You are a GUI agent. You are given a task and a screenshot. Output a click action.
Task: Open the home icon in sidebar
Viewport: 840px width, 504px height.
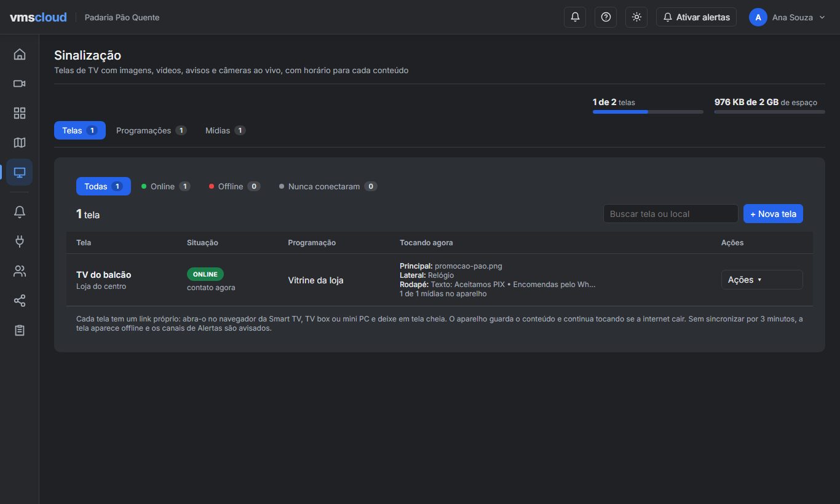tap(20, 54)
